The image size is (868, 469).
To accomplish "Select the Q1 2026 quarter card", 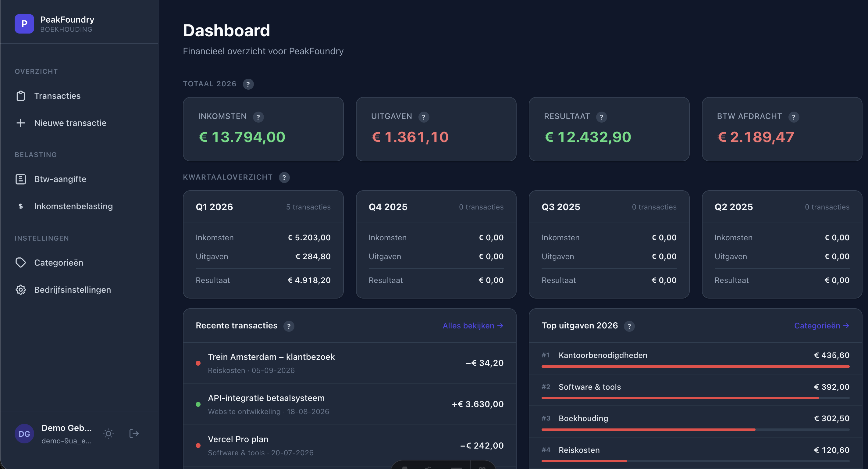I will 263,244.
